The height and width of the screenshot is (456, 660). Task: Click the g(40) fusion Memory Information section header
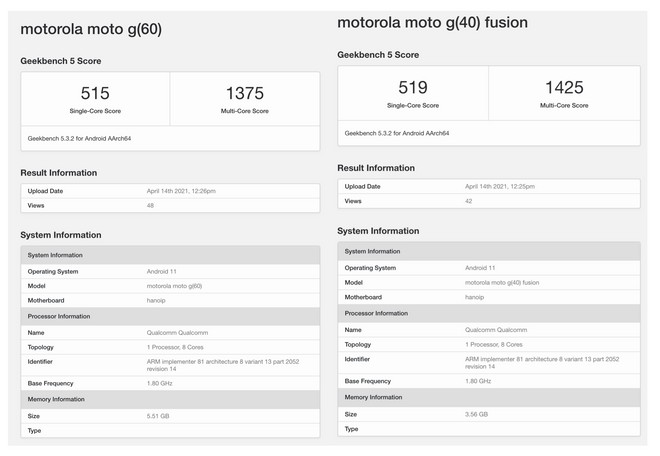(489, 397)
